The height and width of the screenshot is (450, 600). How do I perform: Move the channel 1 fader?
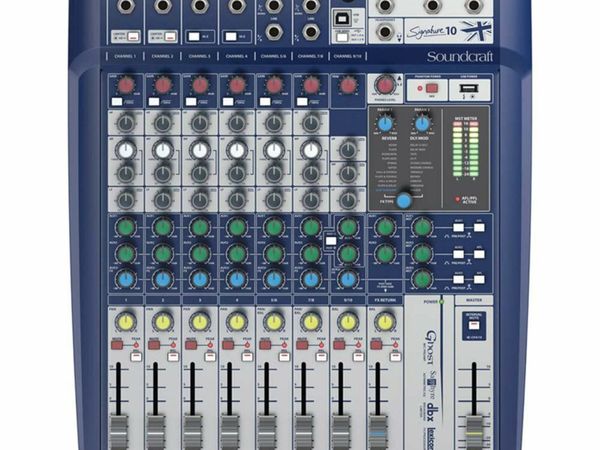click(119, 432)
